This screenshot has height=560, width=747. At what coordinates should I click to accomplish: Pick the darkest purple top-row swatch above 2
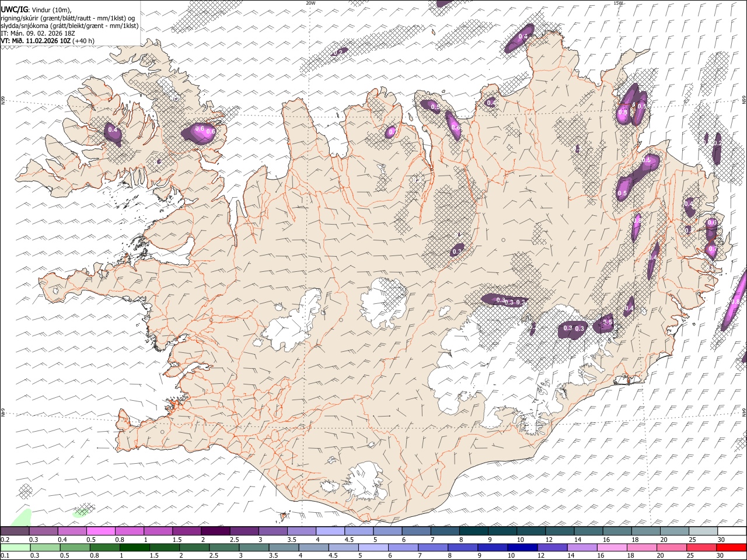(215, 531)
